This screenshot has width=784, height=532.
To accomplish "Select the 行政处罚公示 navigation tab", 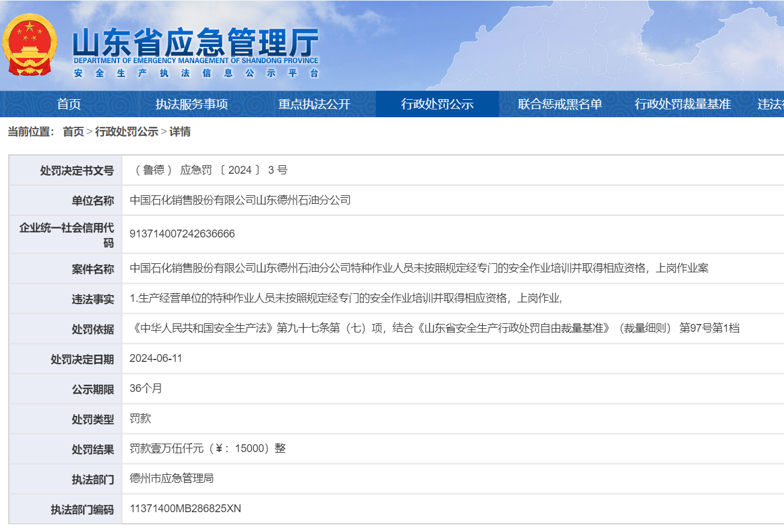I will pos(437,104).
